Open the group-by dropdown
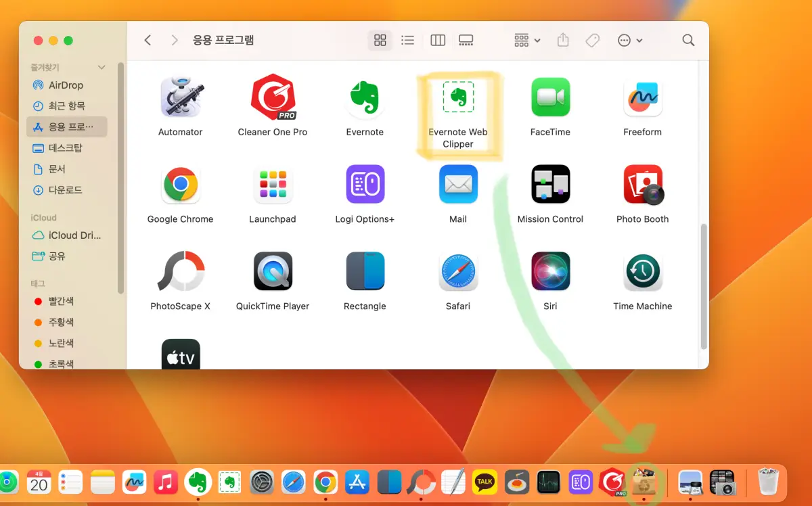Viewport: 812px width, 506px height. coord(527,40)
